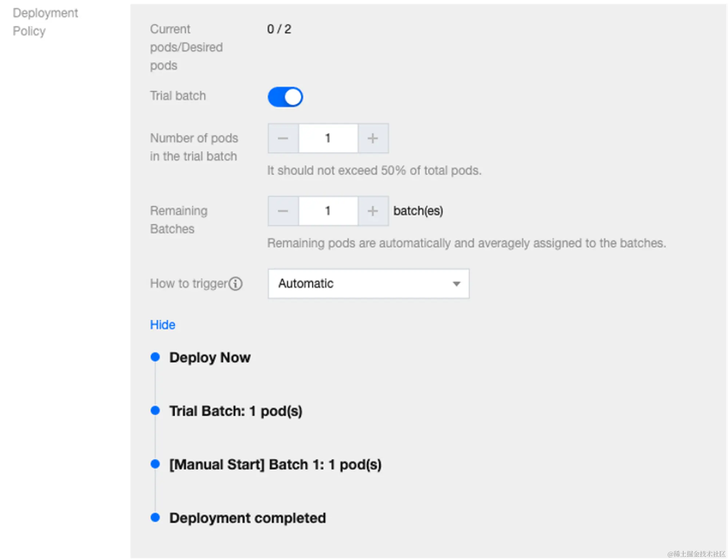Click the dropdown arrow beside Automatic
Image resolution: width=728 pixels, height=560 pixels.
pyautogui.click(x=456, y=284)
